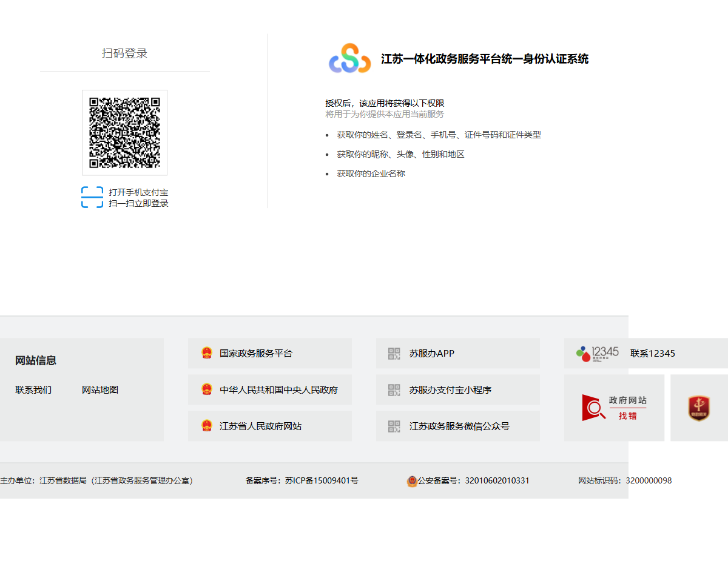
Task: Click emblem icon beside 中华人民共和国中央人民政府
Action: pyautogui.click(x=207, y=389)
